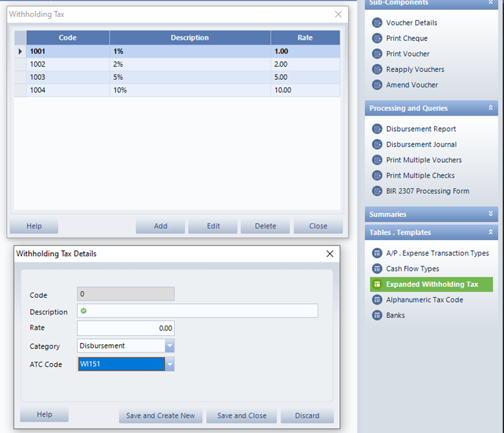504x433 pixels.
Task: Click the BIR 2307 Processing Form icon
Action: pos(377,191)
